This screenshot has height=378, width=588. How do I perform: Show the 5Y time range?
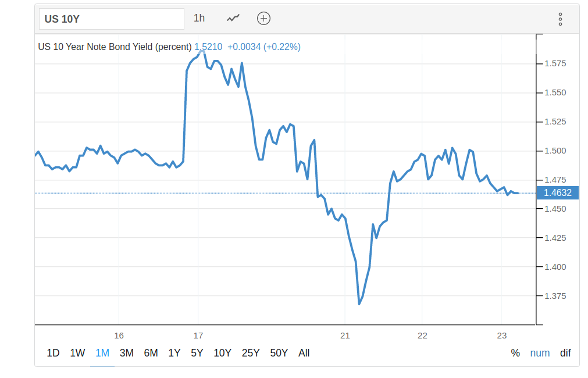point(197,353)
